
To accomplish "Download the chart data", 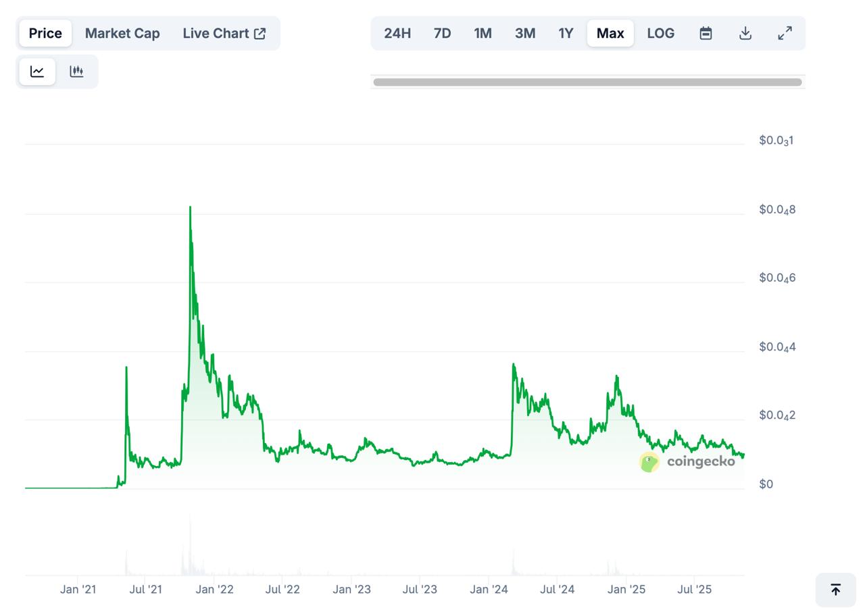I will point(745,33).
